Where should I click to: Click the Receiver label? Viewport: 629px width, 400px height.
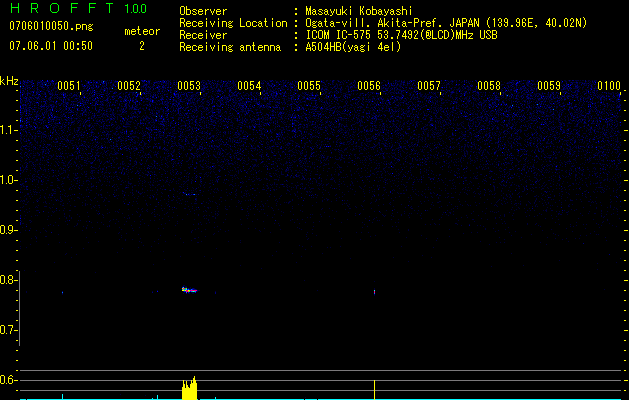(x=203, y=35)
